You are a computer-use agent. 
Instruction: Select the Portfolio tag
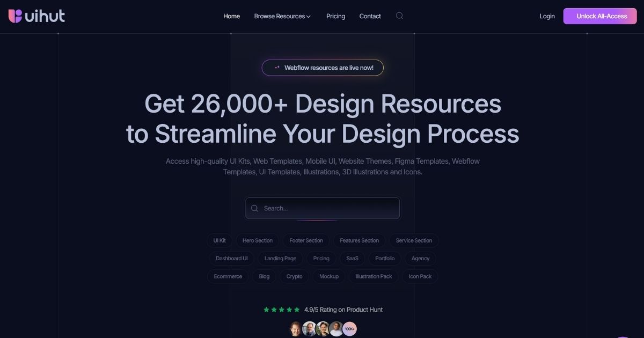click(385, 258)
